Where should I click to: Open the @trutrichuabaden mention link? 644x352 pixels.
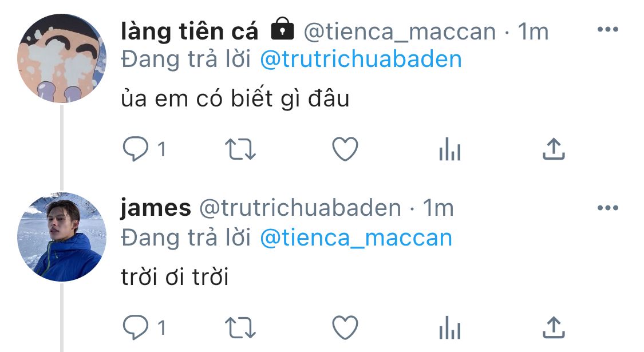point(361,60)
